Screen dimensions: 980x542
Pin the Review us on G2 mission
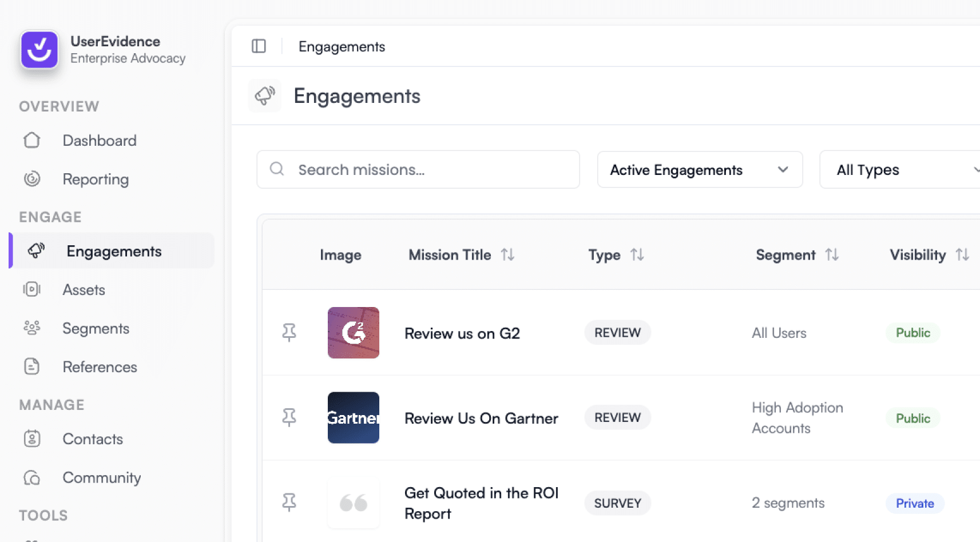tap(289, 332)
